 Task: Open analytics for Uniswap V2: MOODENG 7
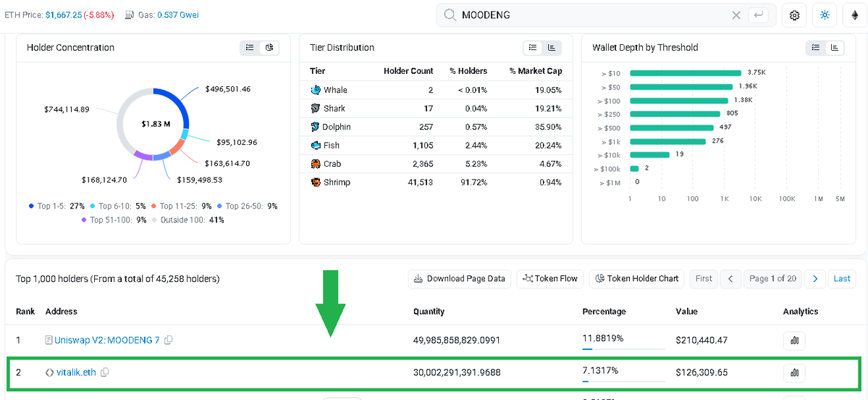tap(794, 341)
